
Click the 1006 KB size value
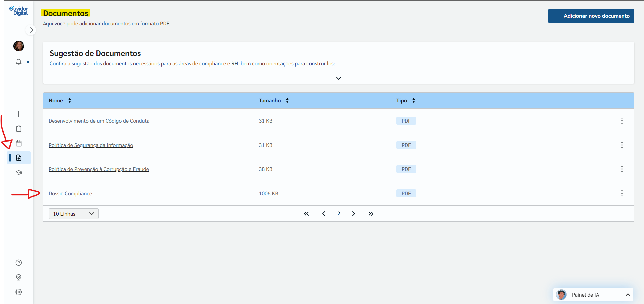pyautogui.click(x=269, y=193)
